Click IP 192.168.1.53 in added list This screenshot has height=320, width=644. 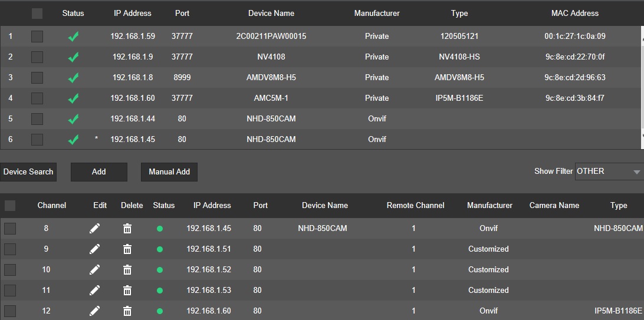[209, 290]
